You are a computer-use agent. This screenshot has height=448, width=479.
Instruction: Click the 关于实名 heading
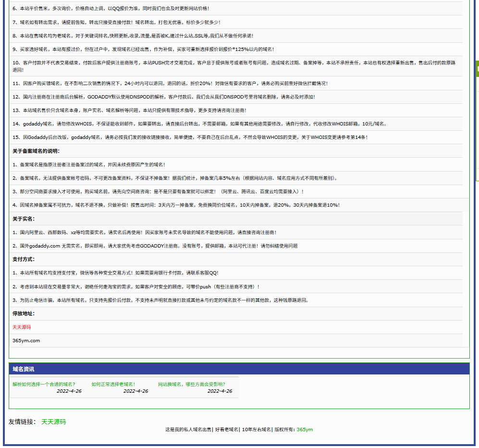24,219
